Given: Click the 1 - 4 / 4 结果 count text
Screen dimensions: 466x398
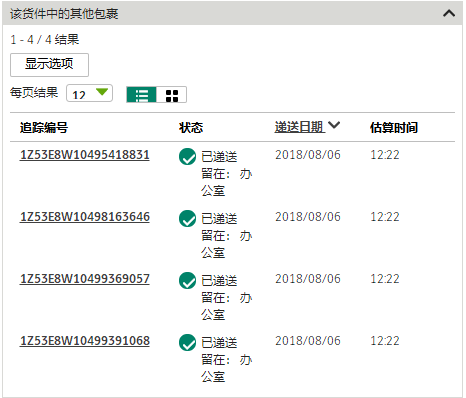Looking at the screenshot, I should click(x=45, y=40).
